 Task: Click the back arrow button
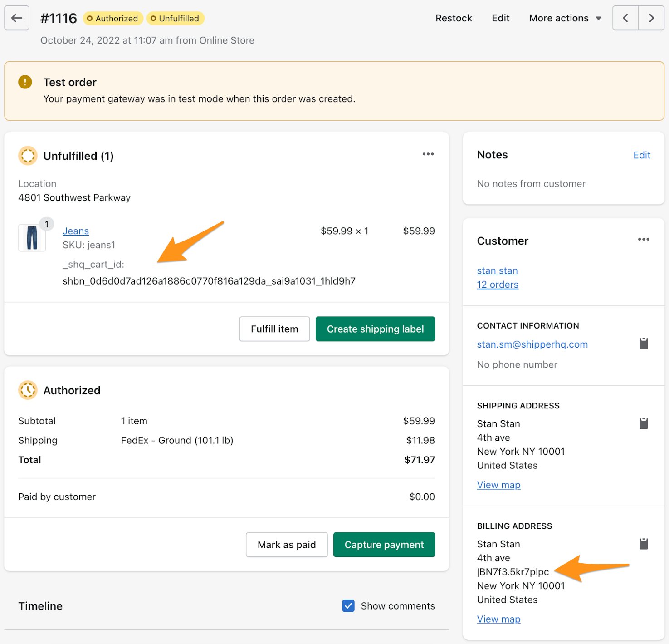pos(17,18)
